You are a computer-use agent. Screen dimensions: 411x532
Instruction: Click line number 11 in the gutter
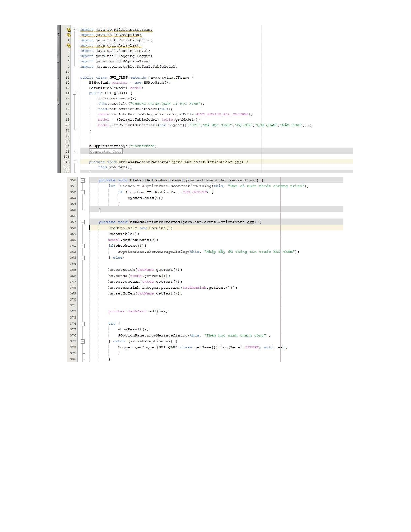(x=67, y=77)
